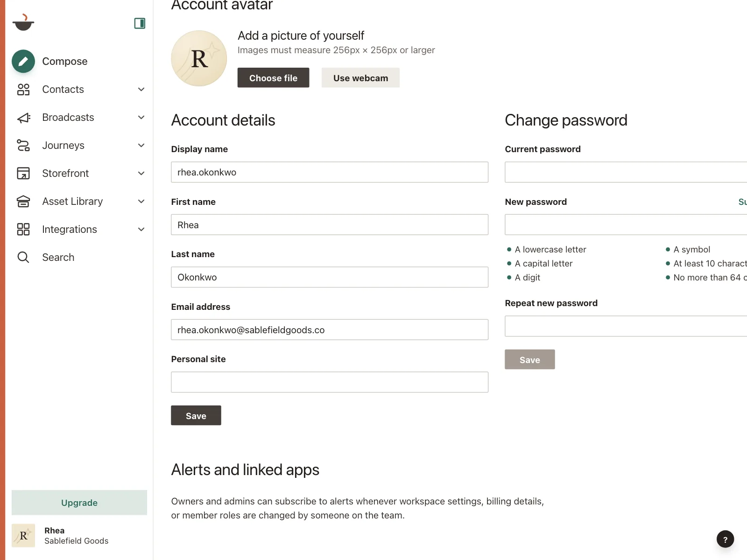
Task: Click the Alerts and linked apps heading
Action: tap(245, 469)
